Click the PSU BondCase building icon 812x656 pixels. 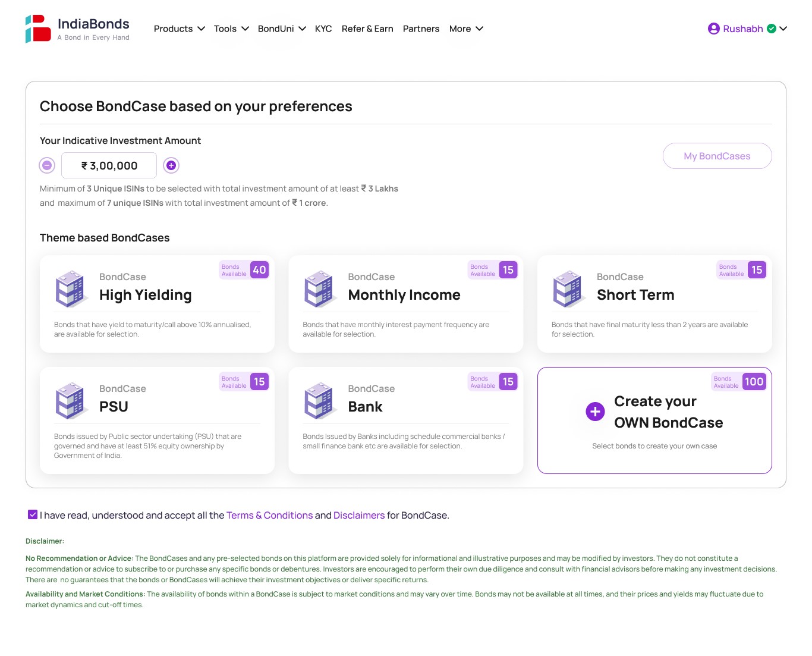[x=73, y=400]
